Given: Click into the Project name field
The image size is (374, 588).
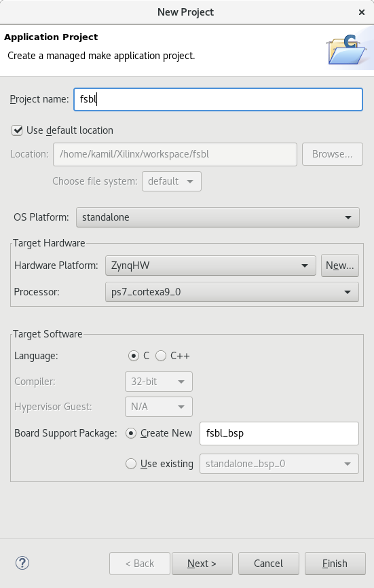Looking at the screenshot, I should click(x=218, y=99).
